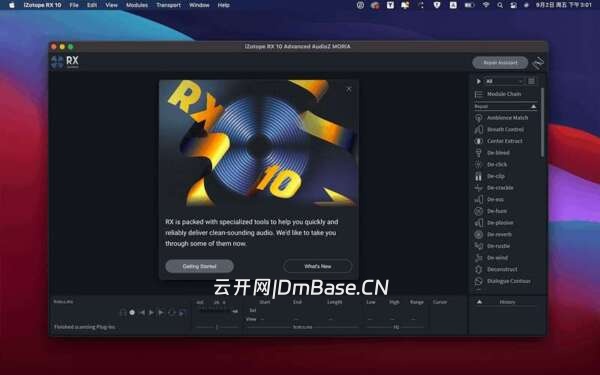Screen dimensions: 600x375
Task: Open the File menu
Action: (x=74, y=5)
